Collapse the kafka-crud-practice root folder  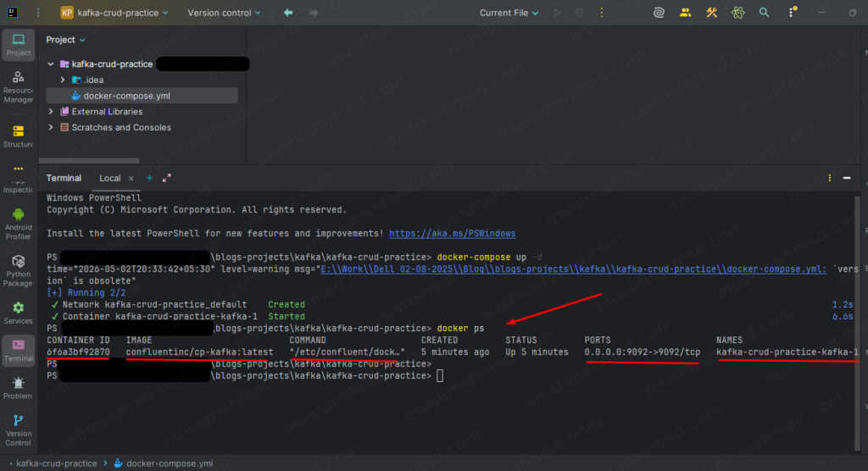pos(51,64)
